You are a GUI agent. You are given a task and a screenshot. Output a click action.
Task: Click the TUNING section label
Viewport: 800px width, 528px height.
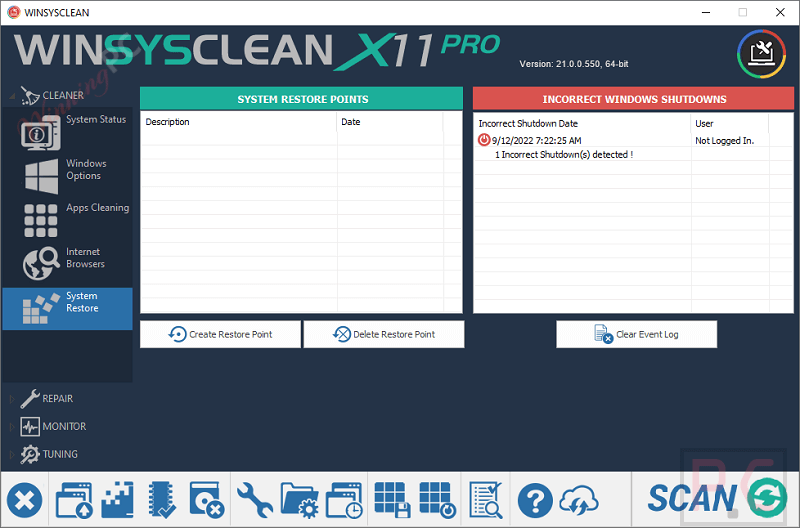tap(60, 454)
